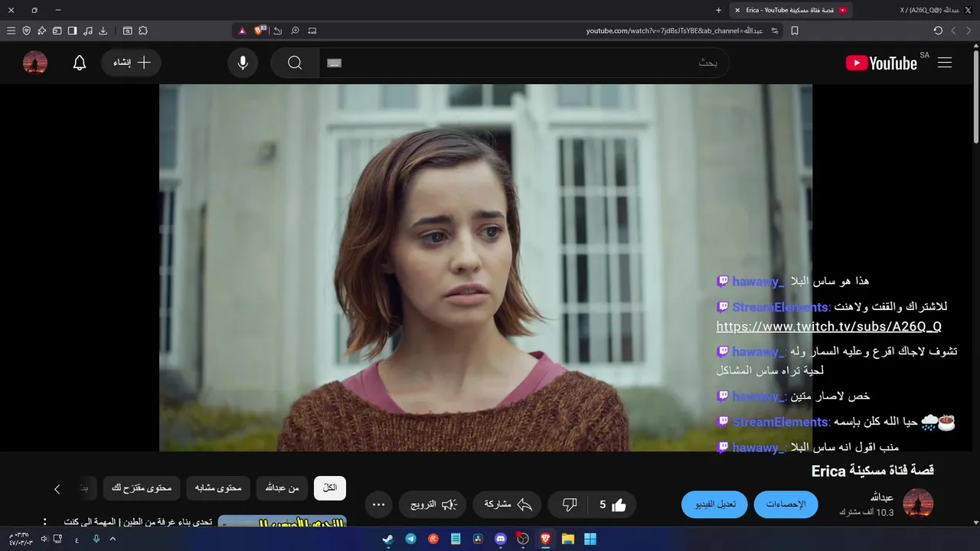Open the عبدالله channel avatar below video

(x=918, y=504)
